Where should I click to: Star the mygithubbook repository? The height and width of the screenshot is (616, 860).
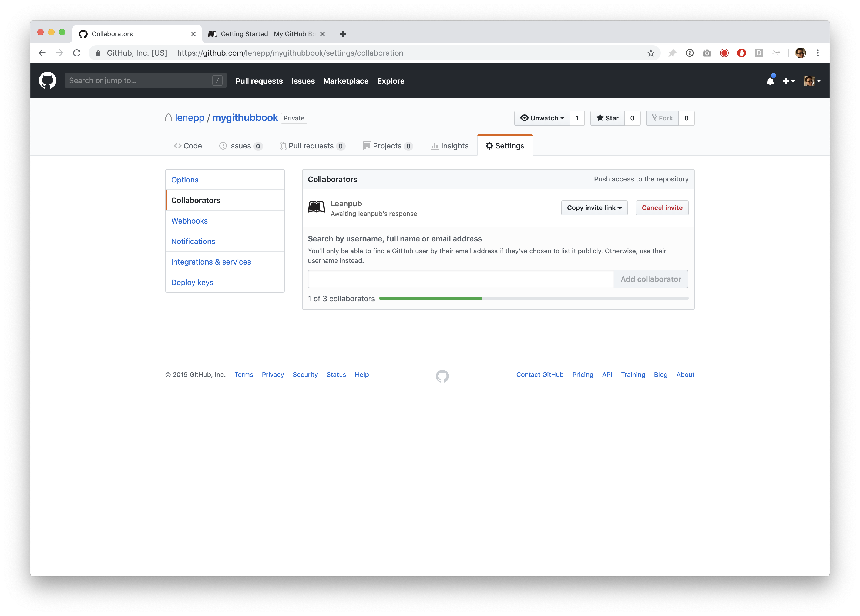pos(607,118)
